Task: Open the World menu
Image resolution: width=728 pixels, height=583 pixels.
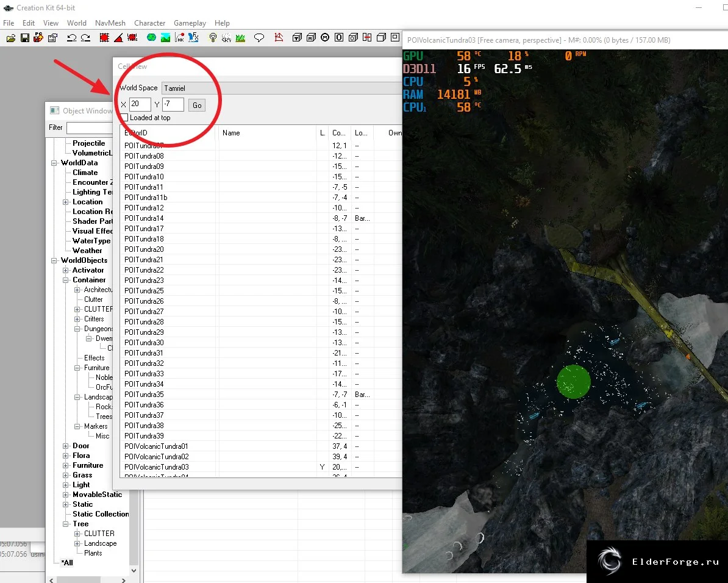Action: coord(77,23)
